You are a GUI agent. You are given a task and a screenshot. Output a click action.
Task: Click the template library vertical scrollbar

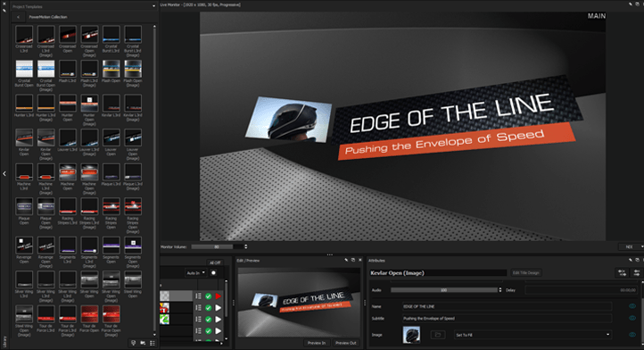click(x=154, y=181)
